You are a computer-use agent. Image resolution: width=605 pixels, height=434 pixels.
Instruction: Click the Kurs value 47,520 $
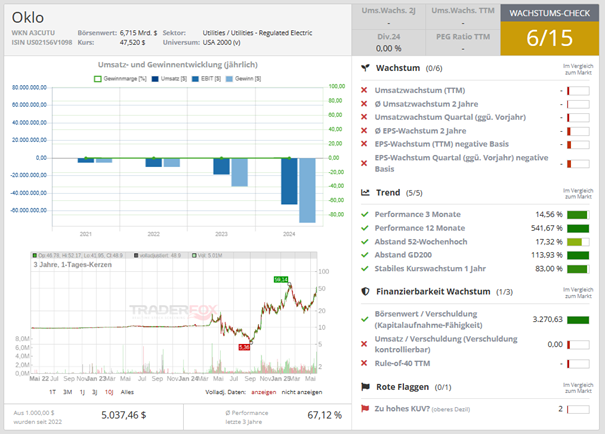[132, 42]
